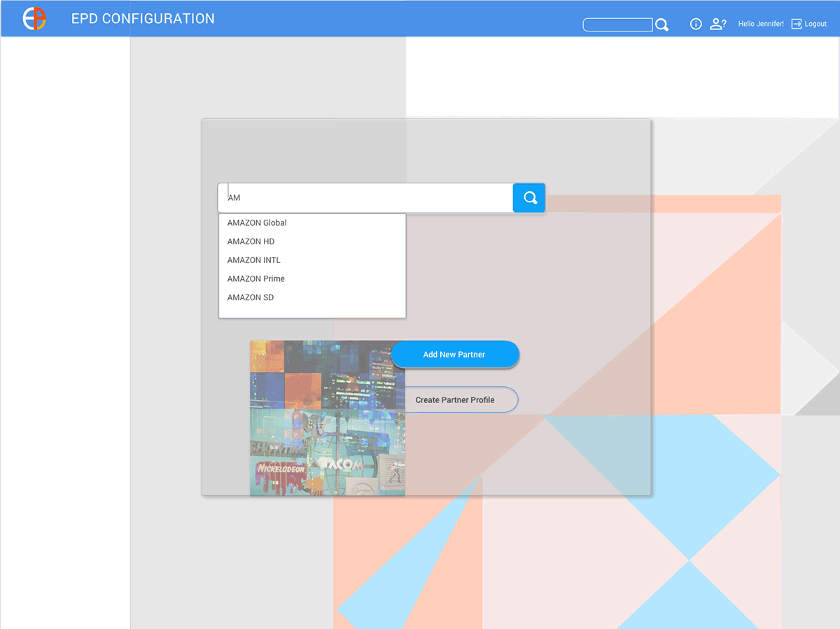Click the header search magnifier icon
Image resolution: width=840 pixels, height=629 pixels.
coord(661,25)
